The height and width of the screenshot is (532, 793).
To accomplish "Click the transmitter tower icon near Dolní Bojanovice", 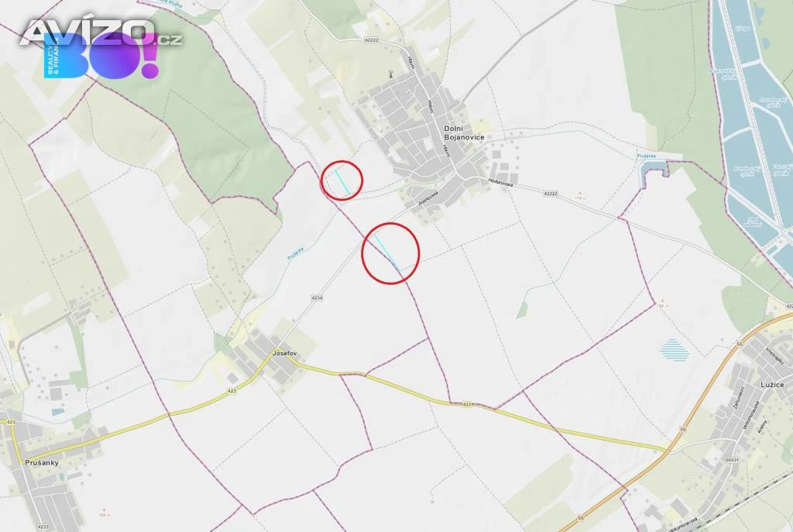I will [x=390, y=75].
